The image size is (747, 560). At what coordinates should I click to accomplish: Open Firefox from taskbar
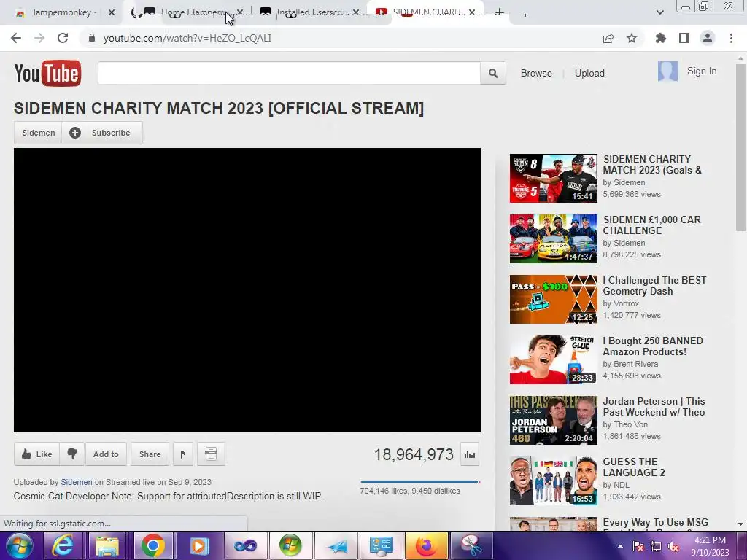pos(426,545)
